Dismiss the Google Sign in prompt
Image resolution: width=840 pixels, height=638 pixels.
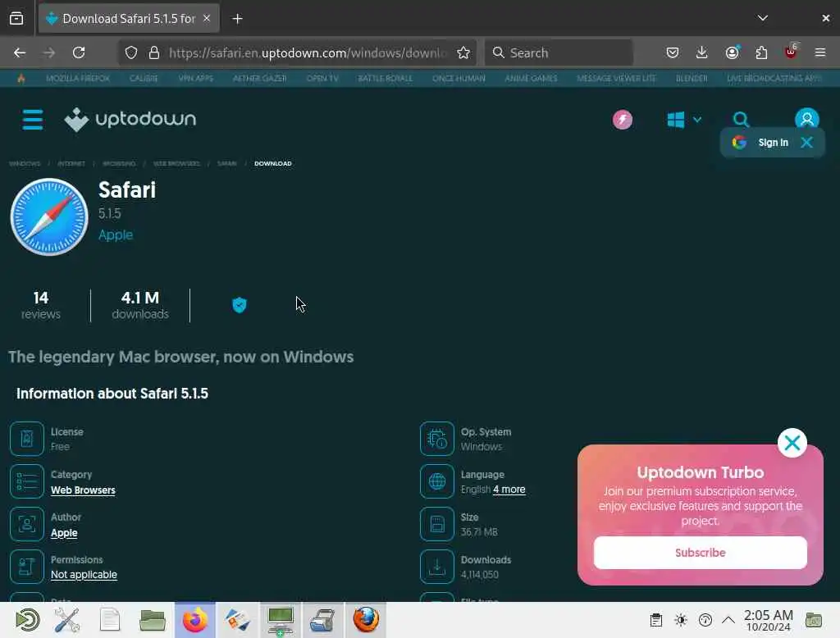[x=807, y=142]
